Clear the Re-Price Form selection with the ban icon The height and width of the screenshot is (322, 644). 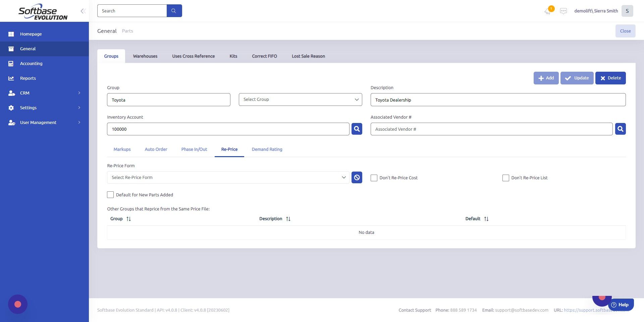click(x=357, y=177)
